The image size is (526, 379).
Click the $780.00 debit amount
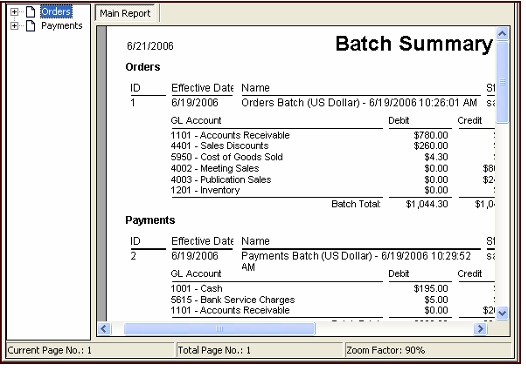pyautogui.click(x=431, y=136)
